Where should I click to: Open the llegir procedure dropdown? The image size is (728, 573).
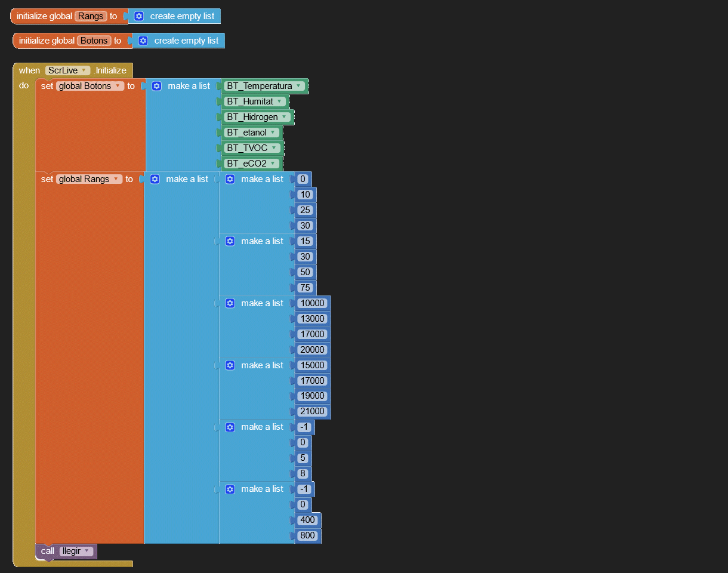point(87,551)
